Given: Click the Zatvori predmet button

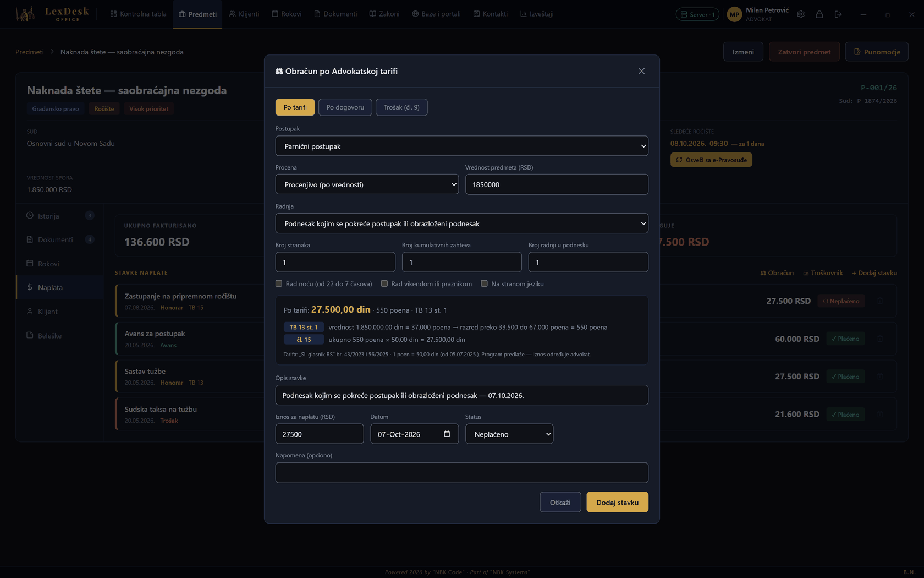Looking at the screenshot, I should point(804,52).
